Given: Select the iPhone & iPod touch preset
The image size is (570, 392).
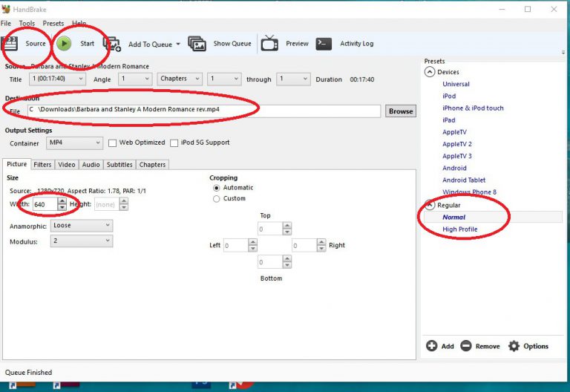Looking at the screenshot, I should coord(473,108).
